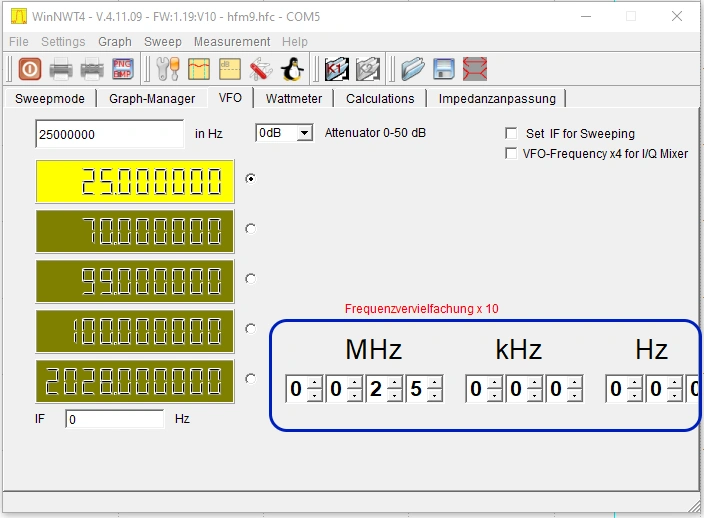Click the 2028.000000 frequency display
Screen dimensions: 705x519
click(x=135, y=381)
